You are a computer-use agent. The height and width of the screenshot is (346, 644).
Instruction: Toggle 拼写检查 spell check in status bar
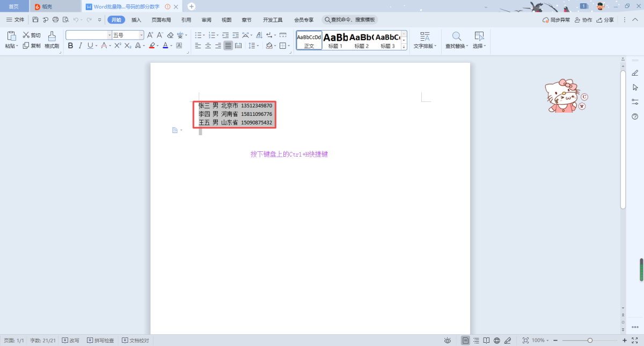[100, 341]
